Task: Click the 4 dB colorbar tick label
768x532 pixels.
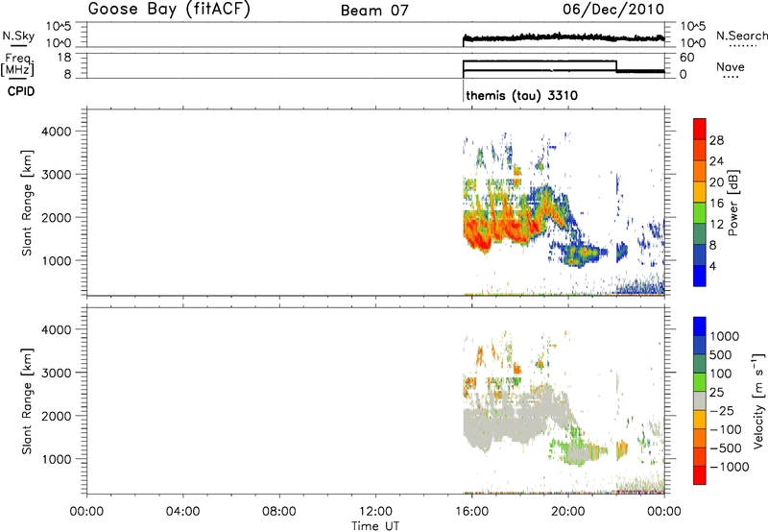Action: coord(713,266)
